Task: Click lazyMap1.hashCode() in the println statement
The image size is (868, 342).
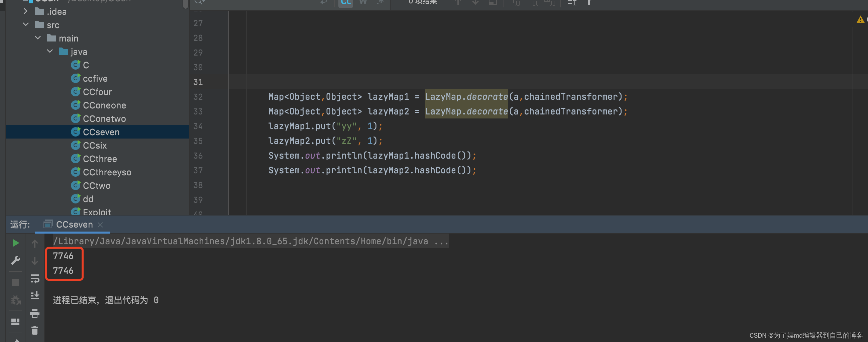Action: (x=417, y=156)
